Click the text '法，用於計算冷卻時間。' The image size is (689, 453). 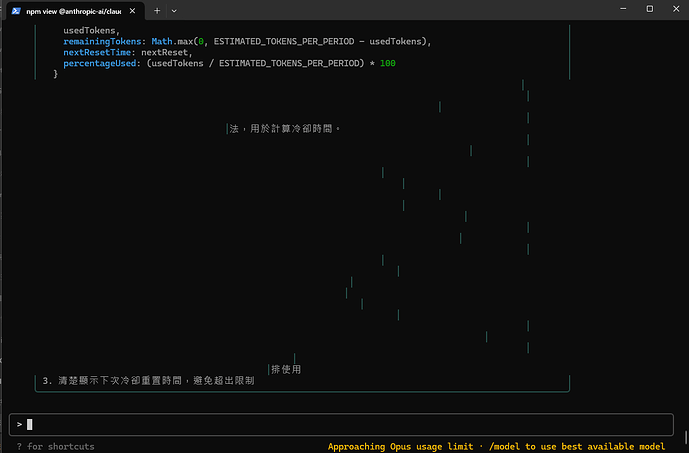285,129
